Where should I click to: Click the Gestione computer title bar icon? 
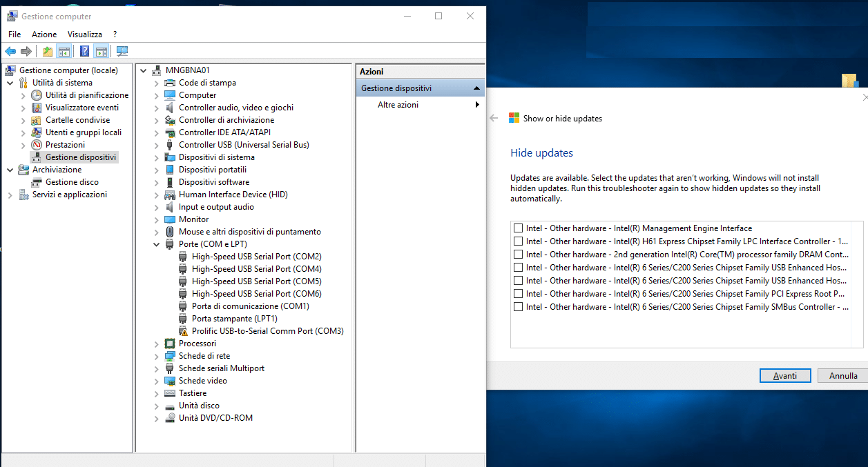click(12, 16)
